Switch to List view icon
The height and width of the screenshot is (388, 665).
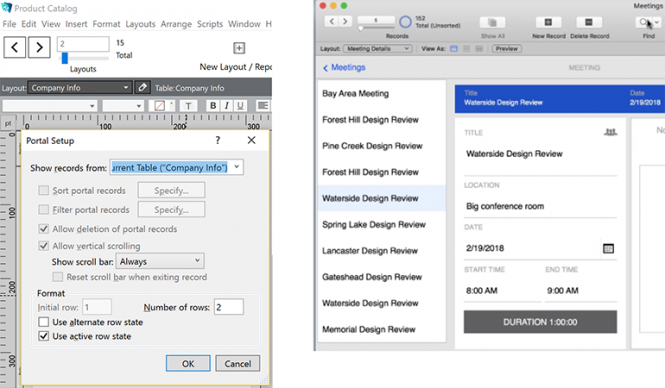[x=467, y=49]
